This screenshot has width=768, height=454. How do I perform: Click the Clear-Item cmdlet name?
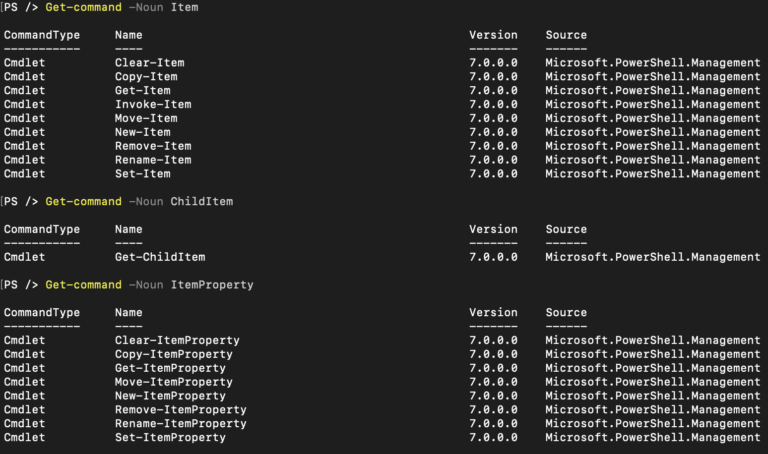pos(149,63)
